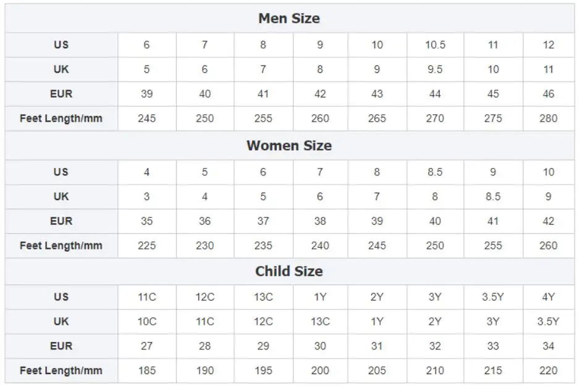This screenshot has height=392, width=579.
Task: Select Women feet length 240 cell
Action: [320, 246]
